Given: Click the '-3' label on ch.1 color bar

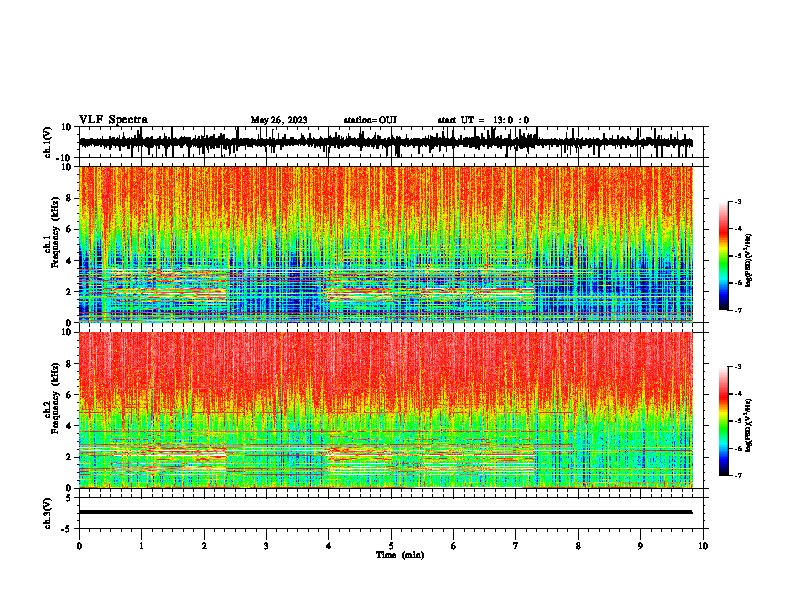Looking at the screenshot, I should click(x=738, y=202).
